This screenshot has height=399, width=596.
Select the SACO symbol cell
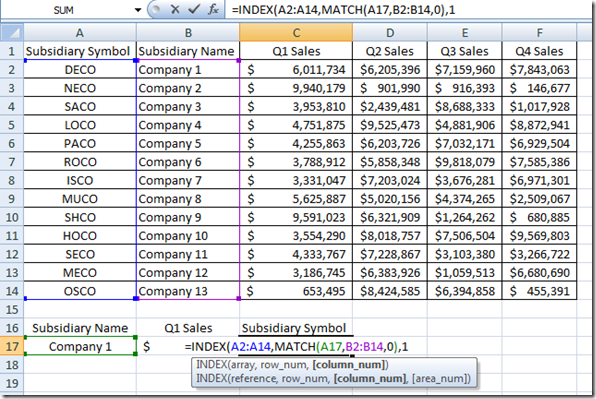point(80,106)
